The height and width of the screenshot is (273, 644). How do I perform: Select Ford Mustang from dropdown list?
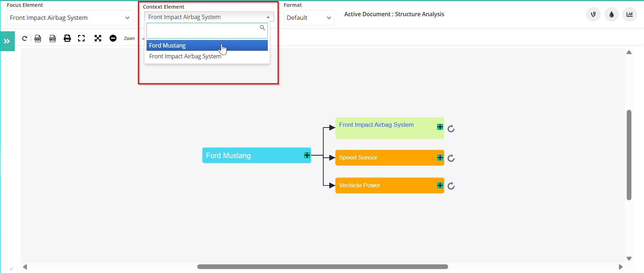click(207, 45)
